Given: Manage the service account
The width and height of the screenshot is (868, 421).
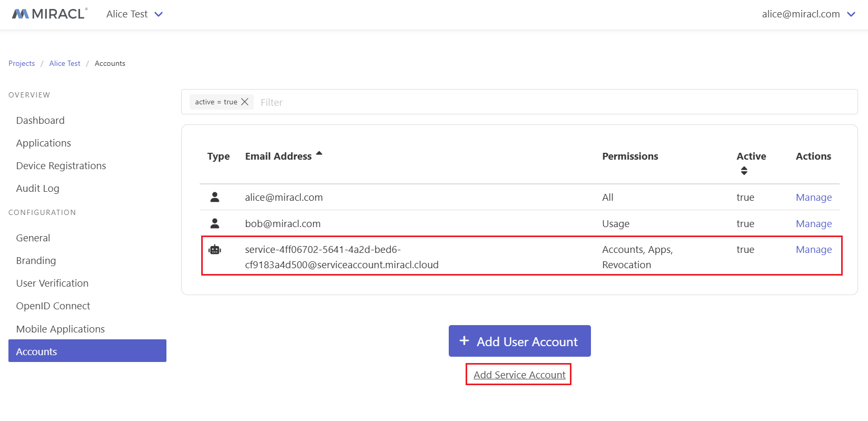Looking at the screenshot, I should click(814, 249).
